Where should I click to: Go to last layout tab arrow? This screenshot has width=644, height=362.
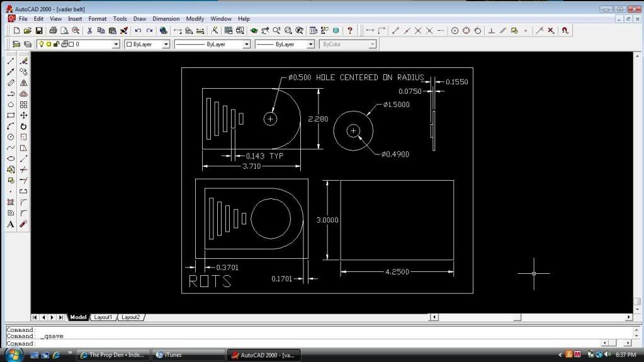pyautogui.click(x=61, y=317)
